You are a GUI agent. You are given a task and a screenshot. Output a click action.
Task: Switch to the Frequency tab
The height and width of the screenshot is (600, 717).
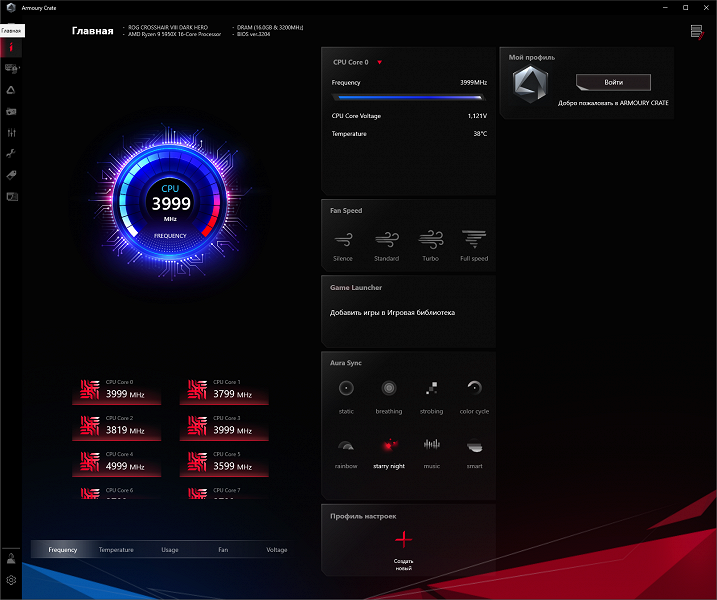[x=63, y=550]
